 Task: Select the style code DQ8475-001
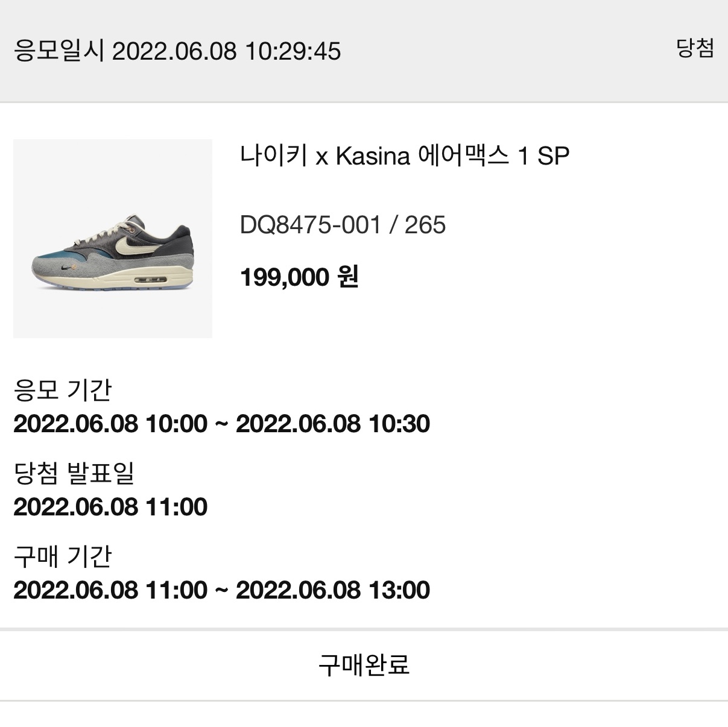[x=310, y=225]
